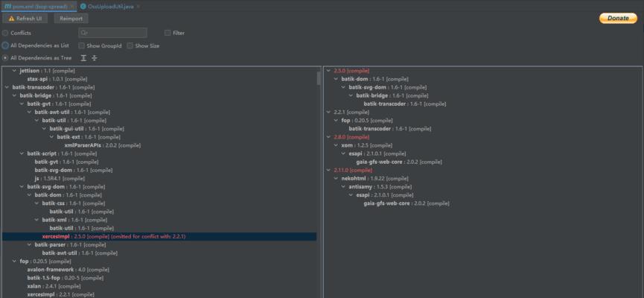Collapse the batik-script : 1.6-1 node
The width and height of the screenshot is (644, 298).
point(22,153)
